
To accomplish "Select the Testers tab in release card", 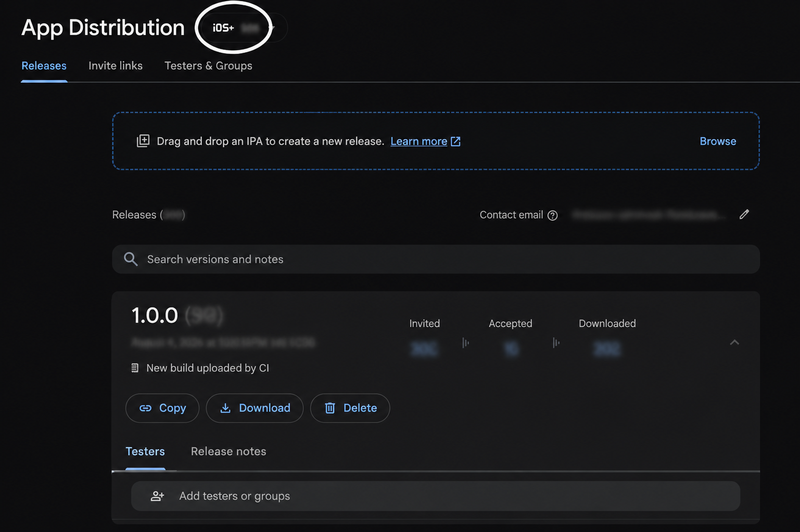I will click(x=145, y=451).
